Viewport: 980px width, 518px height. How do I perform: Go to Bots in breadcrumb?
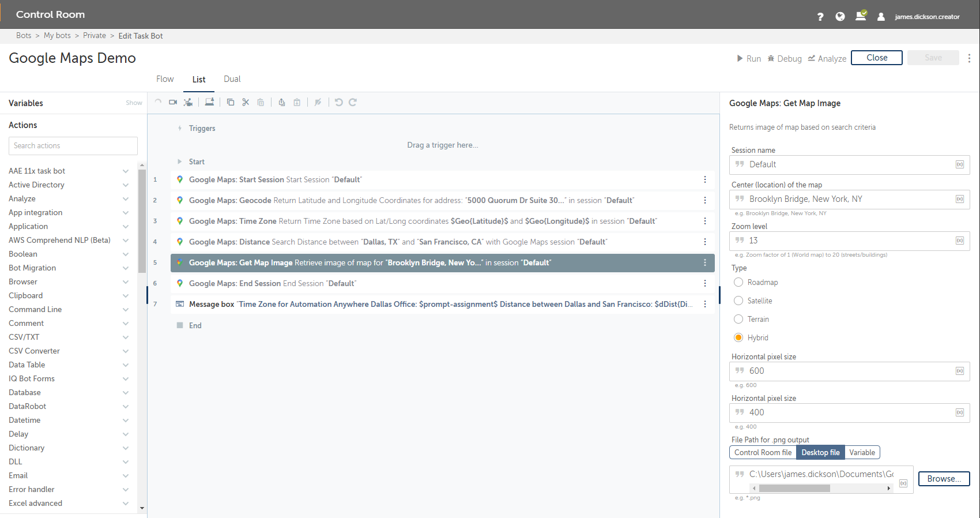pos(24,35)
